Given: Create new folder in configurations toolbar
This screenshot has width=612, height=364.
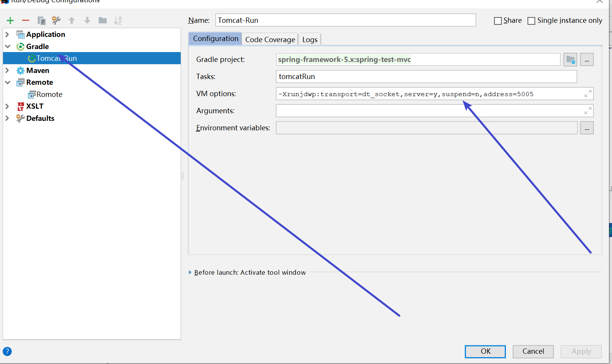Looking at the screenshot, I should pos(103,20).
